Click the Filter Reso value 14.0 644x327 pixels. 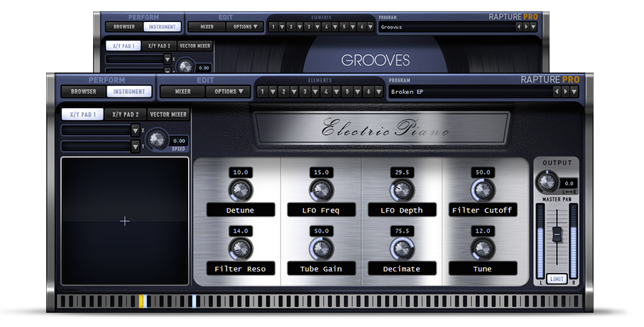tap(241, 231)
